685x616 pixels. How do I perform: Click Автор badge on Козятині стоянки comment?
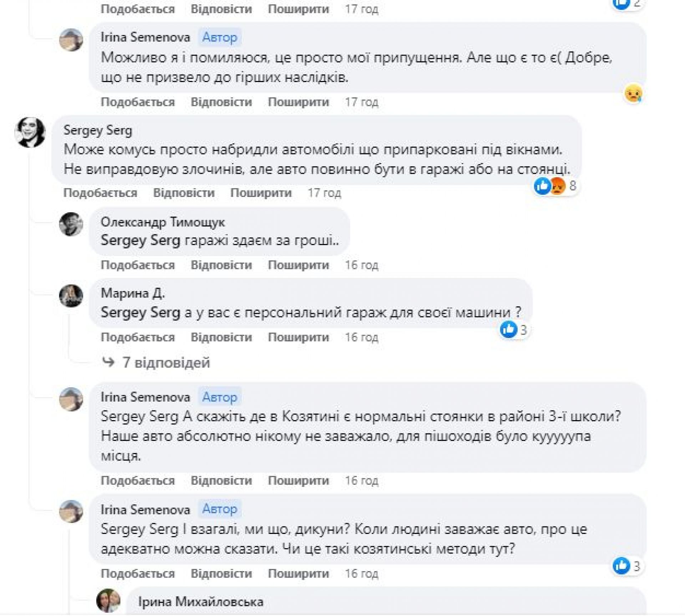219,397
